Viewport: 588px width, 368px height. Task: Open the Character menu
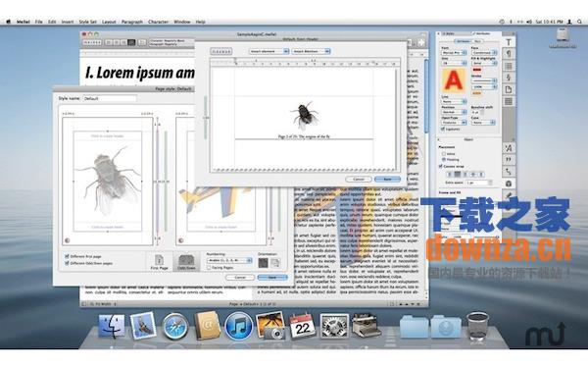pyautogui.click(x=158, y=22)
